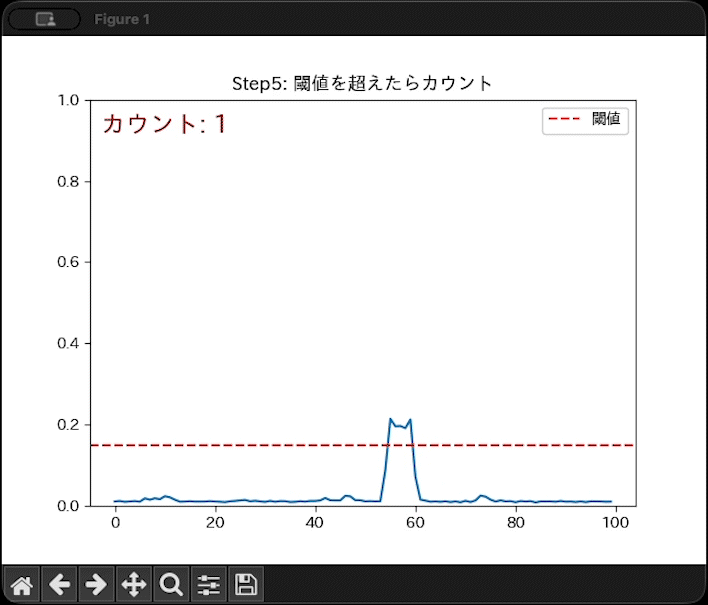Image resolution: width=708 pixels, height=605 pixels.
Task: Click the 閾値 legend box
Action: coord(585,120)
